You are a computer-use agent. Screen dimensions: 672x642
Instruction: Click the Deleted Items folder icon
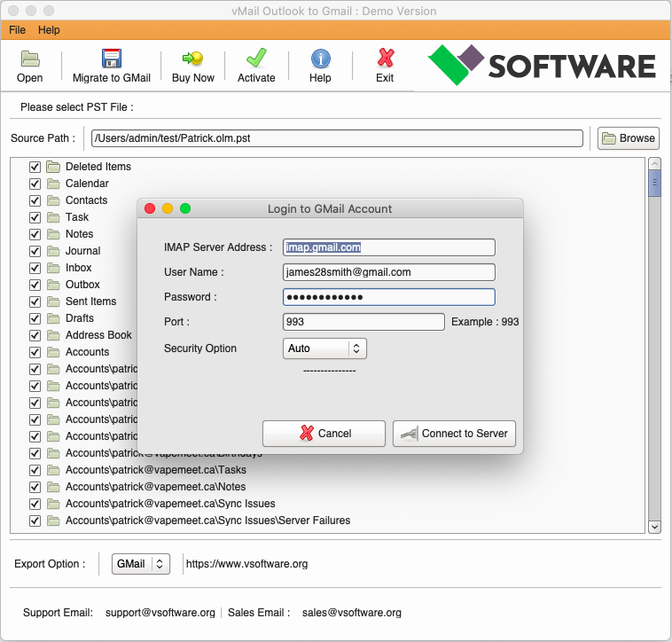[x=53, y=167]
